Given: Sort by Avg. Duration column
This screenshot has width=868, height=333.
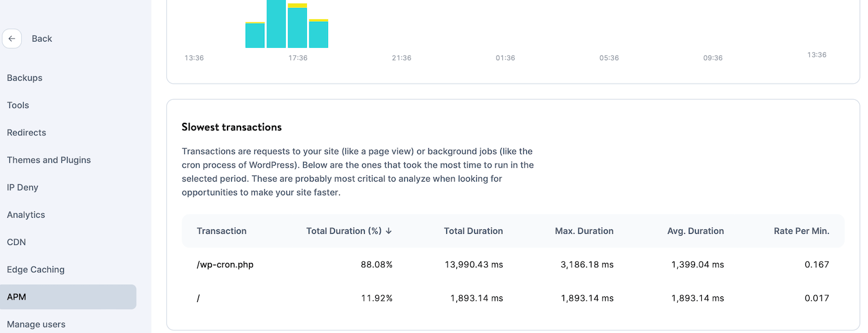Looking at the screenshot, I should point(695,231).
